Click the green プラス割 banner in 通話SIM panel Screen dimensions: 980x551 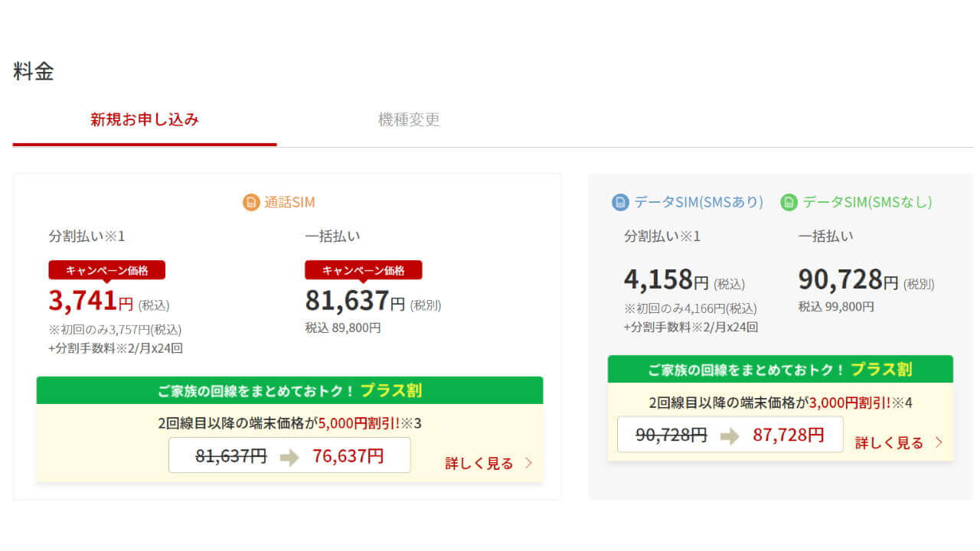pos(289,390)
